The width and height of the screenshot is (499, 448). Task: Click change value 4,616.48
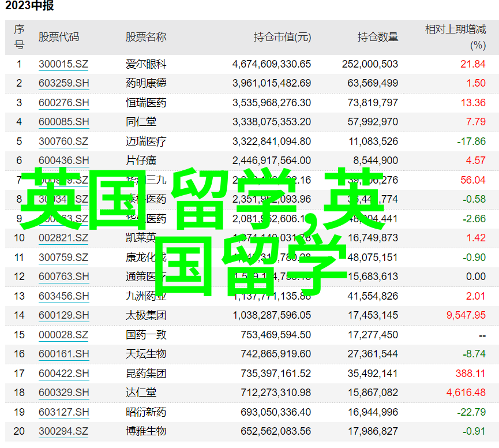coord(466,393)
